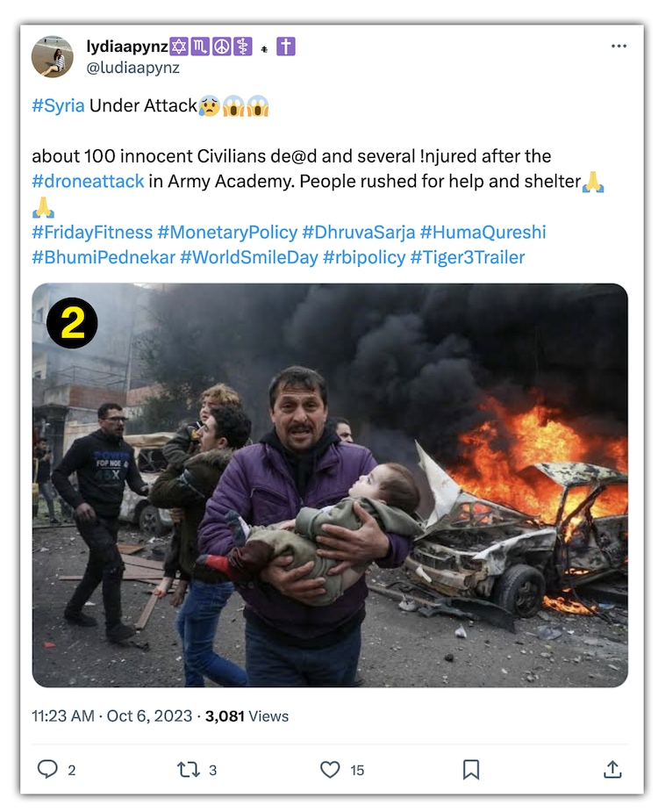Open the three-dot more options menu
Screen dimensions: 658x812
(619, 47)
